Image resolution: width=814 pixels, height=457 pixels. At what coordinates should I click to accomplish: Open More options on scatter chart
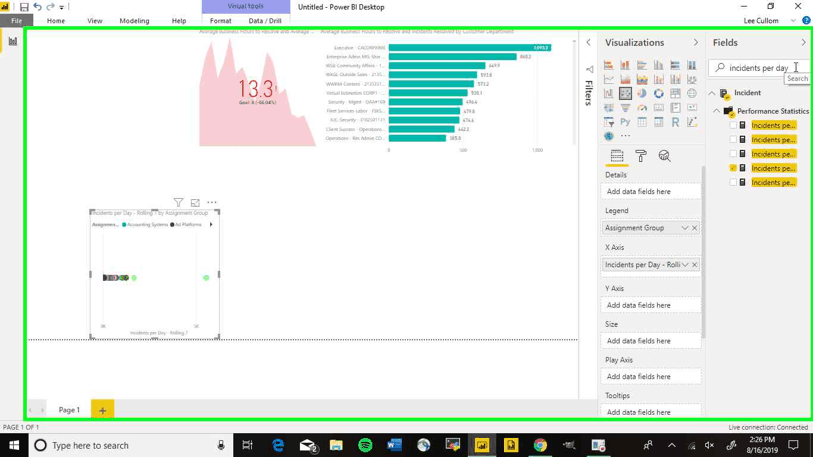[x=212, y=203]
